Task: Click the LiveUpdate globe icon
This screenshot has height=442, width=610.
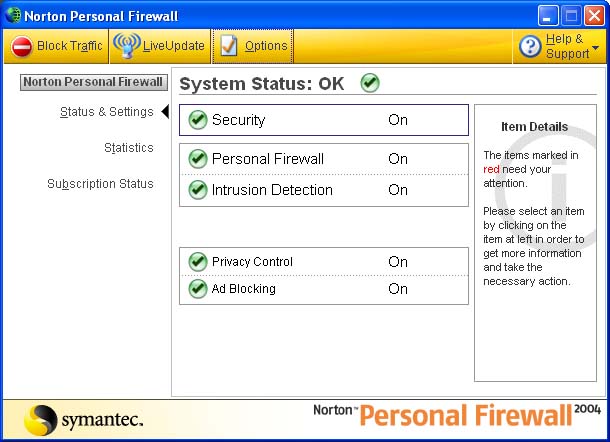Action: [x=126, y=46]
